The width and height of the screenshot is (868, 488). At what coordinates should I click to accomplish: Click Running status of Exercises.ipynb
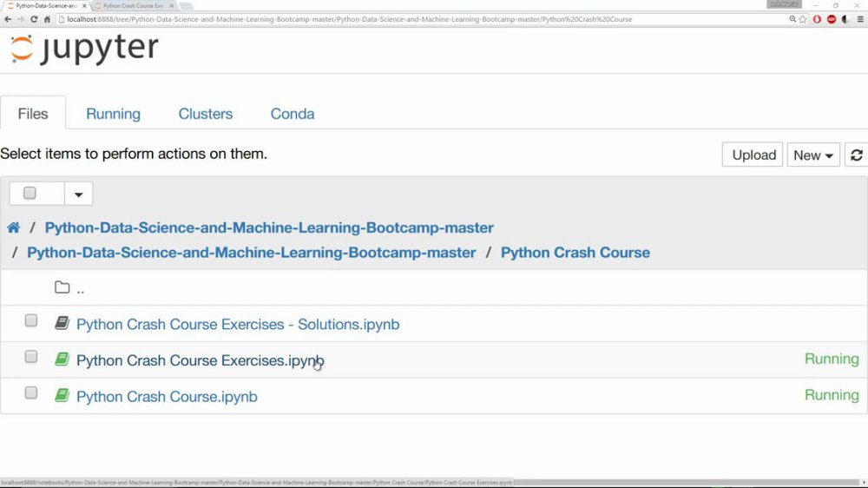[x=832, y=359]
